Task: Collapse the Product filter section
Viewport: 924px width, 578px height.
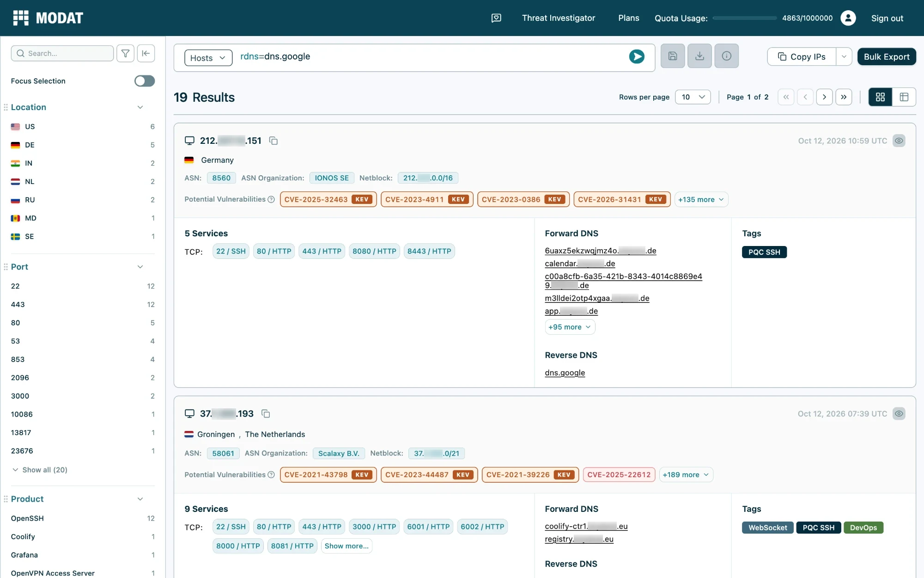Action: 140,499
